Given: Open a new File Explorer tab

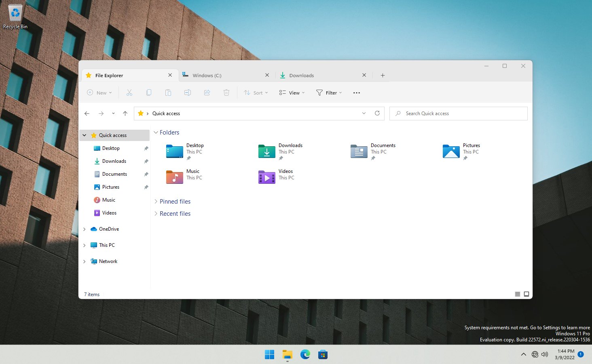Looking at the screenshot, I should [x=382, y=75].
